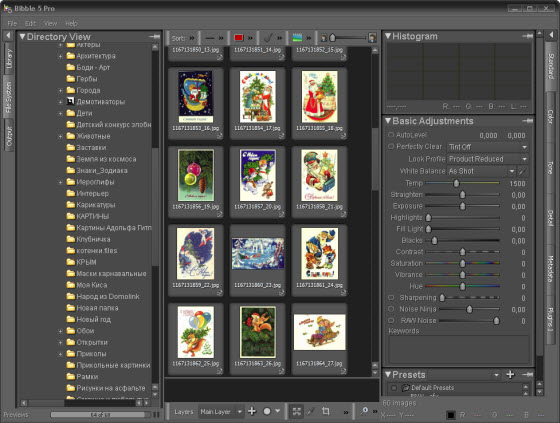Switch to the Library side tab
Viewport: 560px width, 423px height.
coord(9,58)
